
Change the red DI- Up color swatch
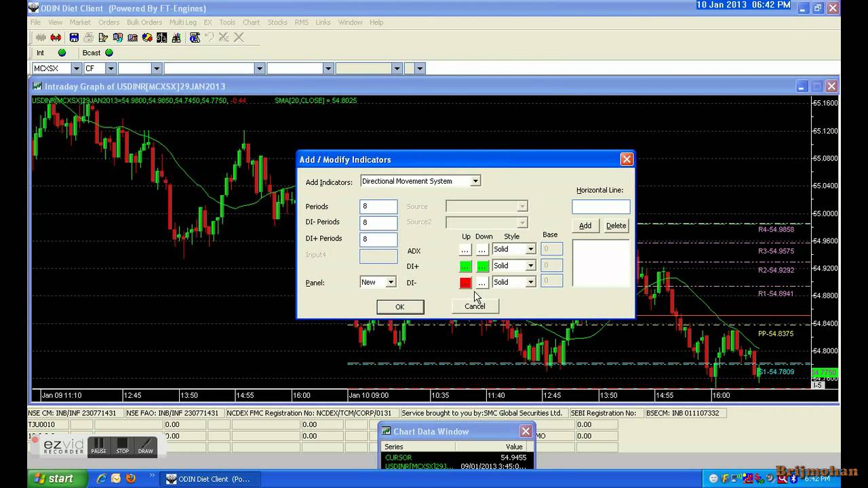[x=465, y=282]
